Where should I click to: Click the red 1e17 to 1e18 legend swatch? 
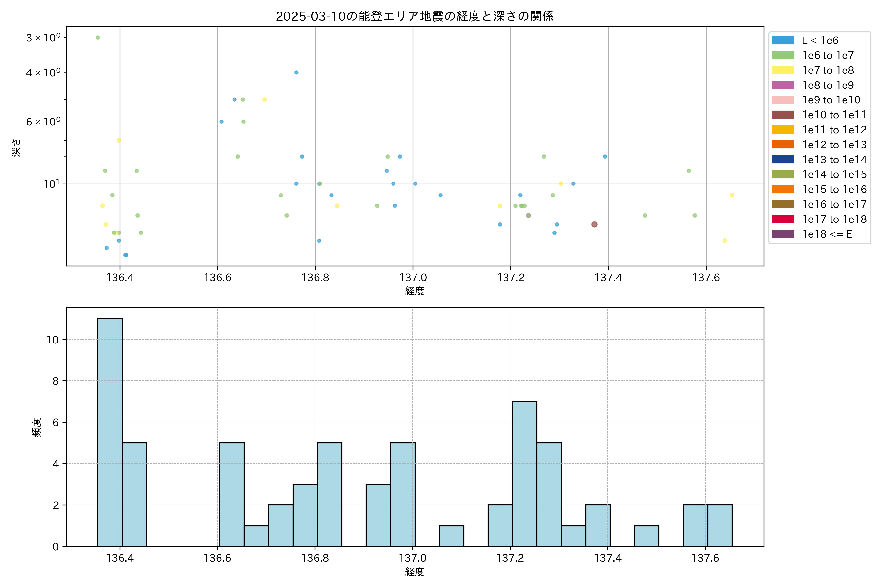(783, 219)
